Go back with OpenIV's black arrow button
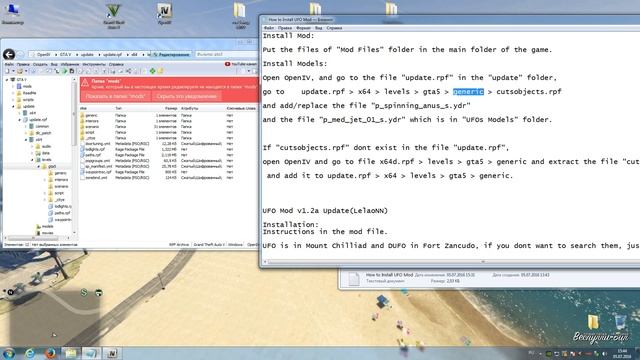Screen dimensions: 640x360 click(x=9, y=54)
